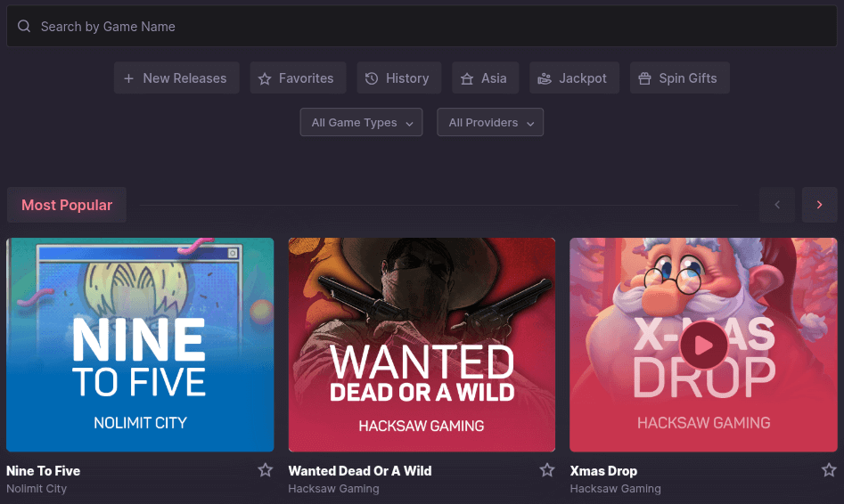Open Wanted Dead Or A Wild thumbnail
Viewport: 844px width, 504px height.
tap(422, 345)
